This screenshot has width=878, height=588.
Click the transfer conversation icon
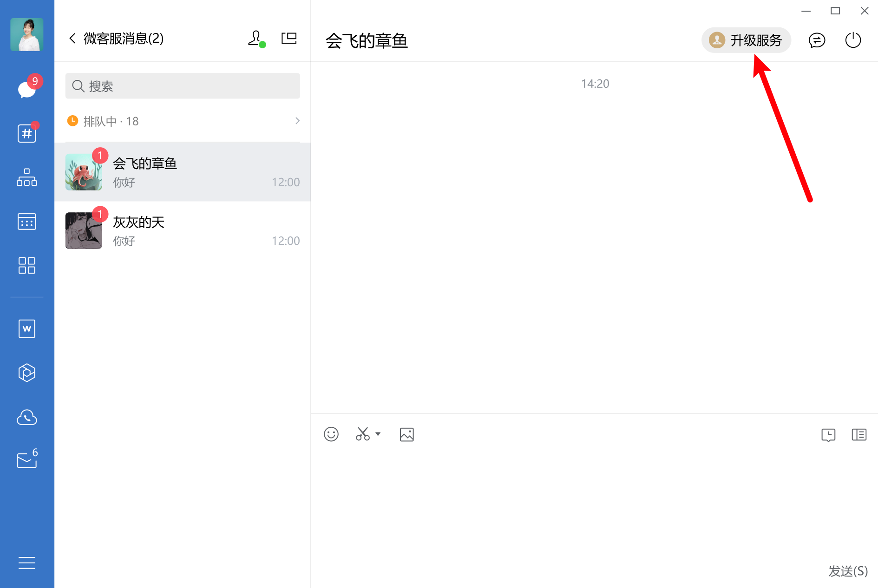coord(817,40)
